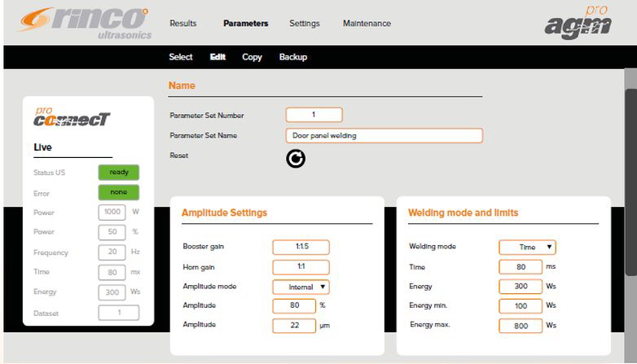637x364 pixels.
Task: Switch to the Copy tab
Action: pos(252,57)
